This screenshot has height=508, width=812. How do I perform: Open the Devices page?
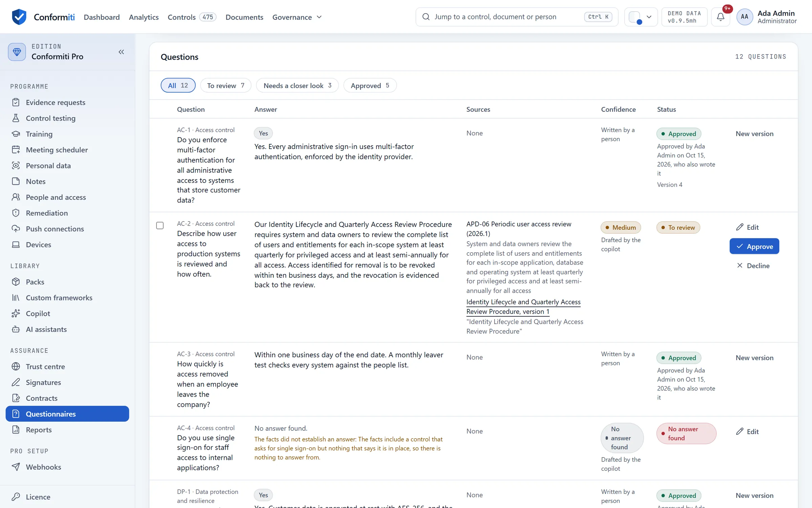click(67, 245)
